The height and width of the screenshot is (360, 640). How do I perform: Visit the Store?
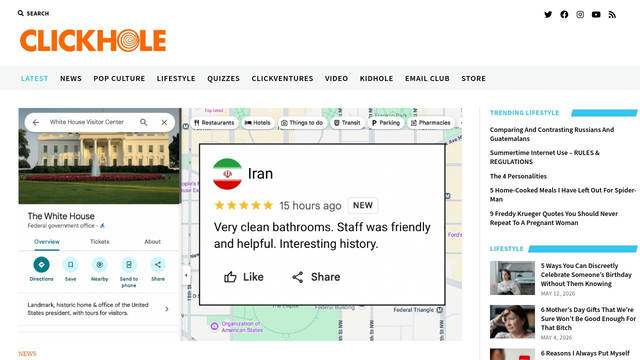pyautogui.click(x=473, y=78)
